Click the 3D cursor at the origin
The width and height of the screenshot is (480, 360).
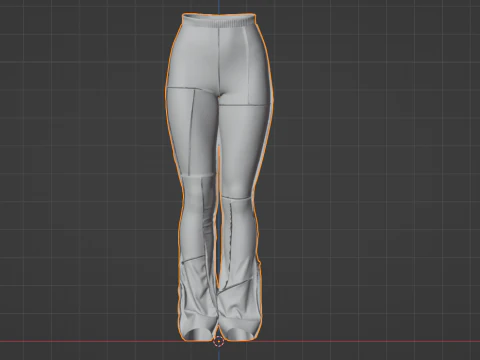[218, 341]
